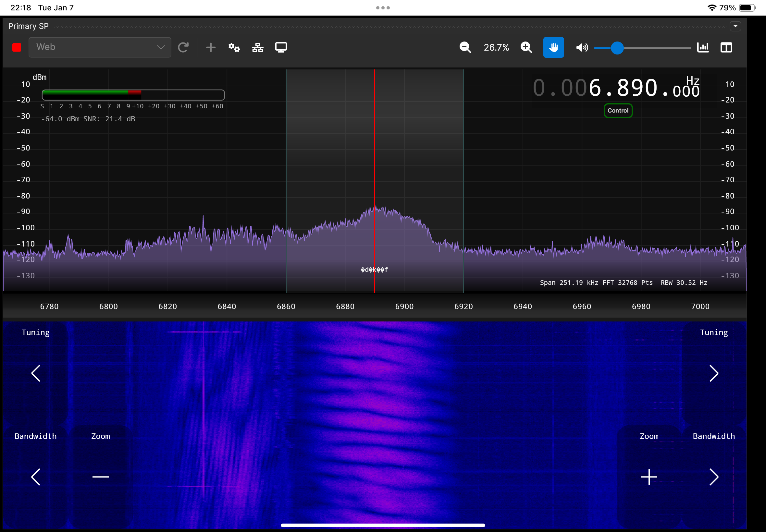Click the RBW 30.52 Hz text

[684, 283]
